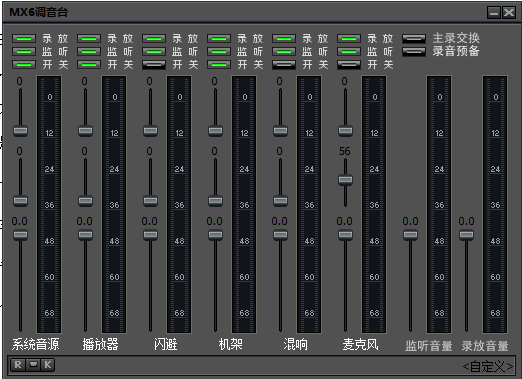Screen dimensions: 522x379
Task: Click 系统音源 middle small slider handle
Action: [20, 201]
